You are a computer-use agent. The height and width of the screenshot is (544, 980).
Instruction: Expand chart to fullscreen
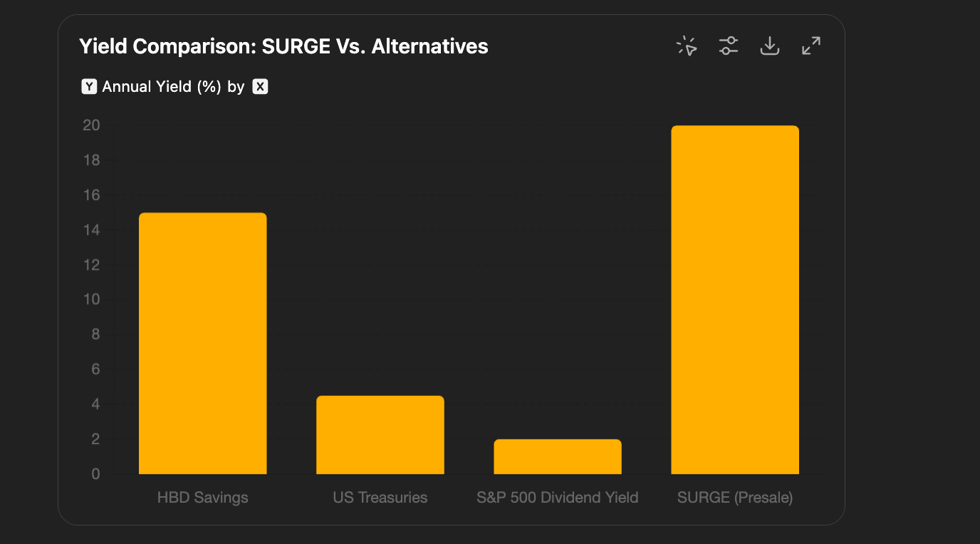pyautogui.click(x=811, y=46)
